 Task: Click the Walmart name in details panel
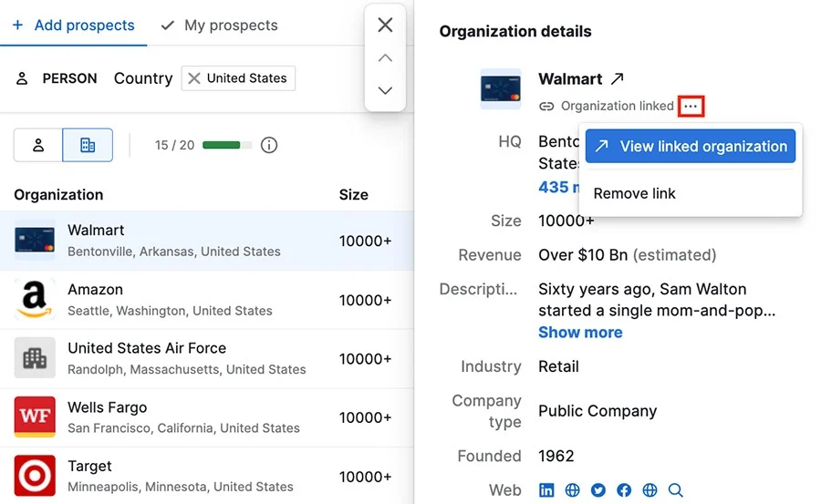pos(570,79)
